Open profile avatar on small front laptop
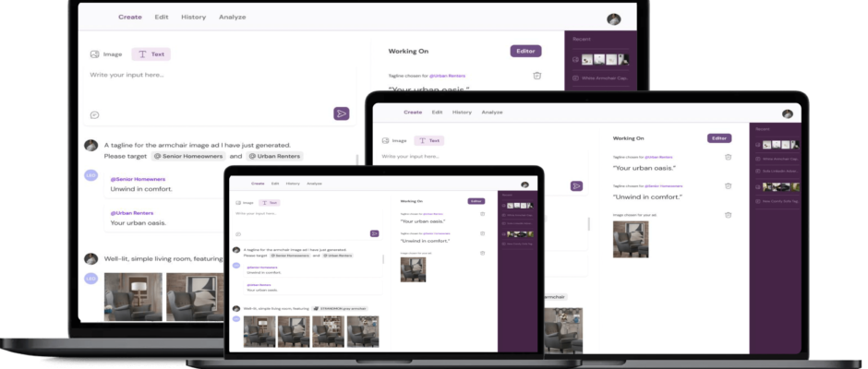Screen dimensions: 868x369 [x=524, y=184]
